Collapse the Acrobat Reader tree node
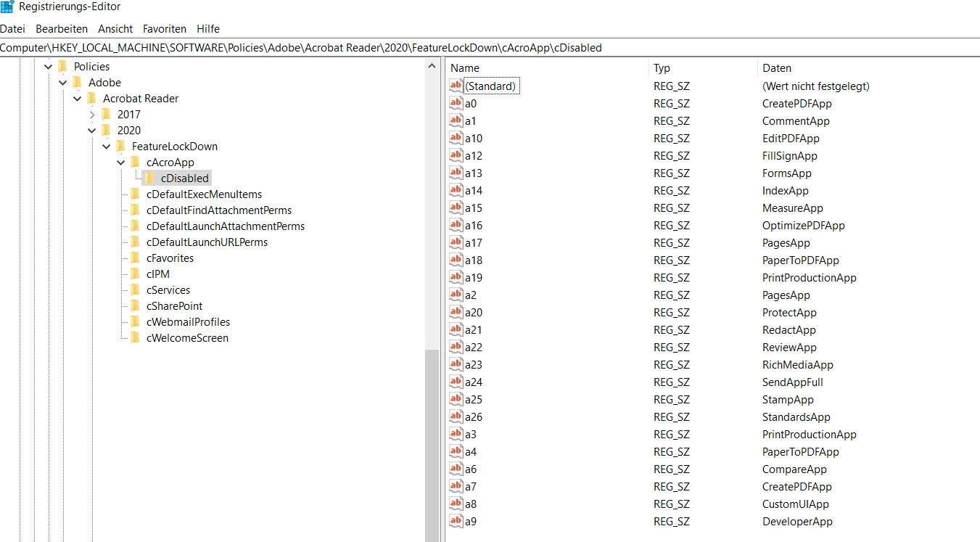This screenshot has width=980, height=542. click(x=78, y=99)
